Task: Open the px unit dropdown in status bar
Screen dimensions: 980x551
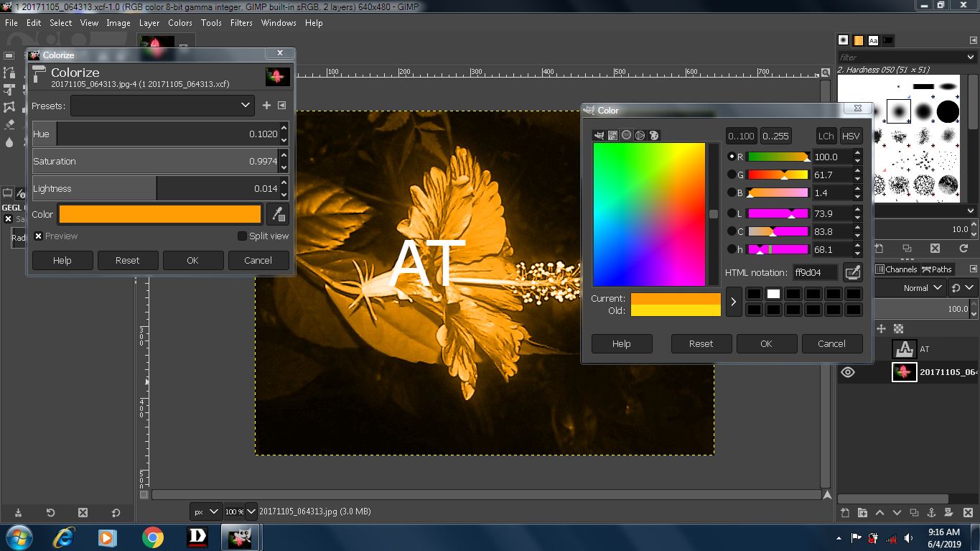Action: point(205,512)
